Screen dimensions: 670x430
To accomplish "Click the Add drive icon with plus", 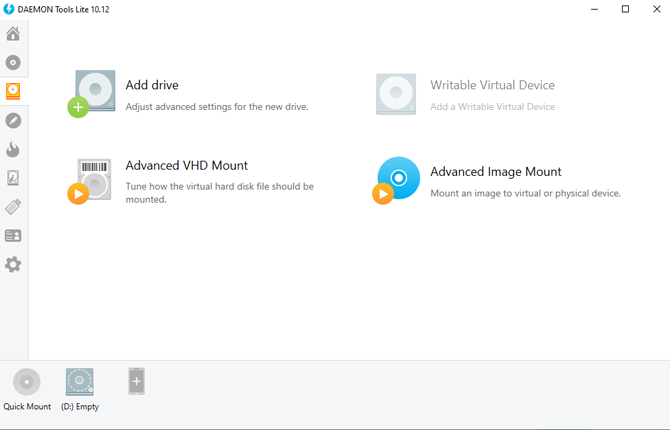I will coord(93,93).
